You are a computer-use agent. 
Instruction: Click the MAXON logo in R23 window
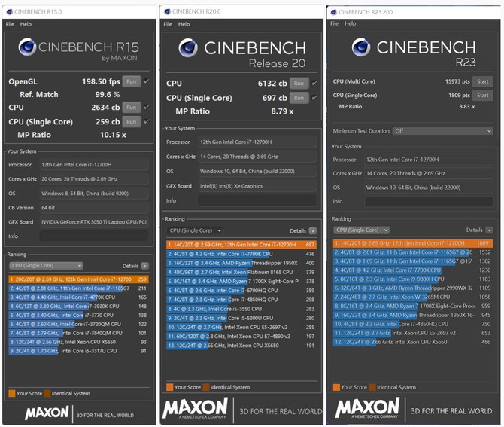tap(367, 408)
